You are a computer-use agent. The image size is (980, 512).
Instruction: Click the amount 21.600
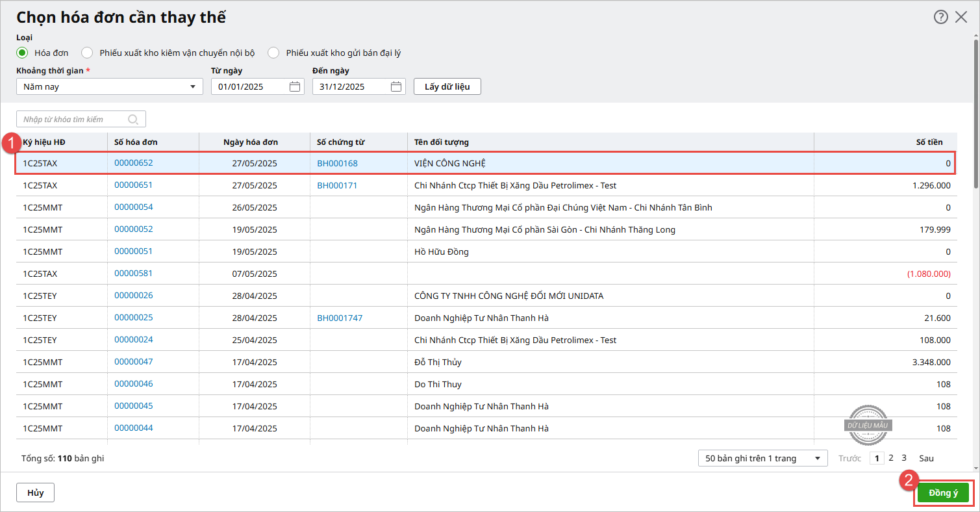(x=938, y=318)
